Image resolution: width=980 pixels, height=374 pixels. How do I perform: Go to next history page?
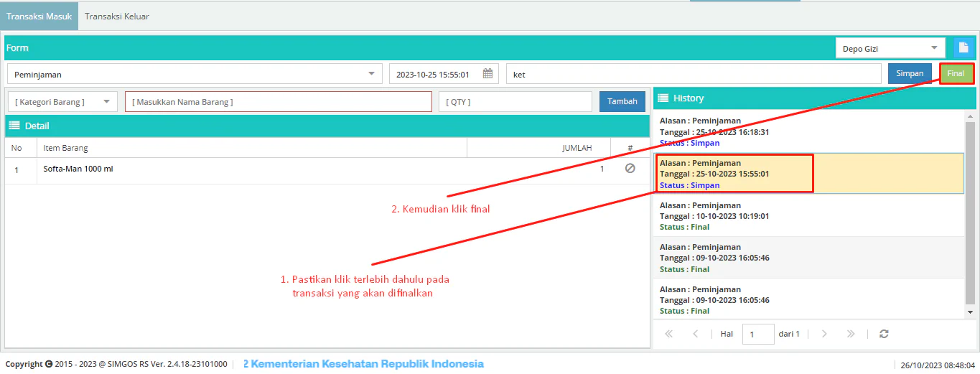[824, 334]
